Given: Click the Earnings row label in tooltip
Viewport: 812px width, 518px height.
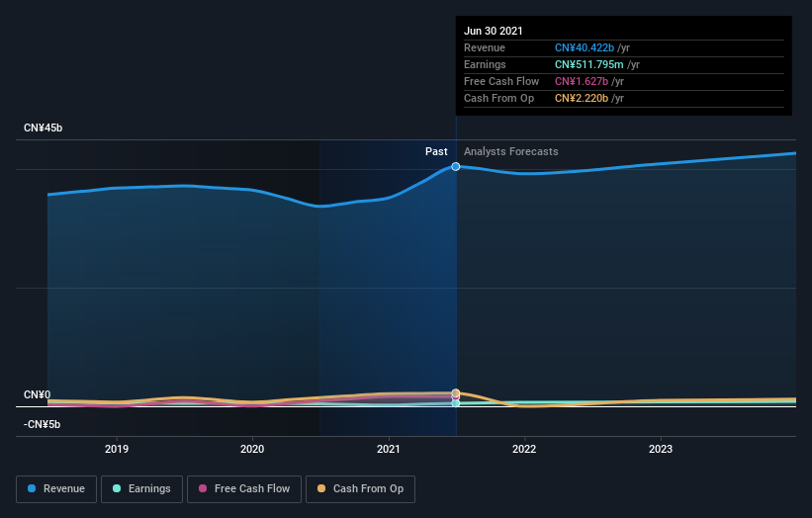Looking at the screenshot, I should click(x=485, y=64).
